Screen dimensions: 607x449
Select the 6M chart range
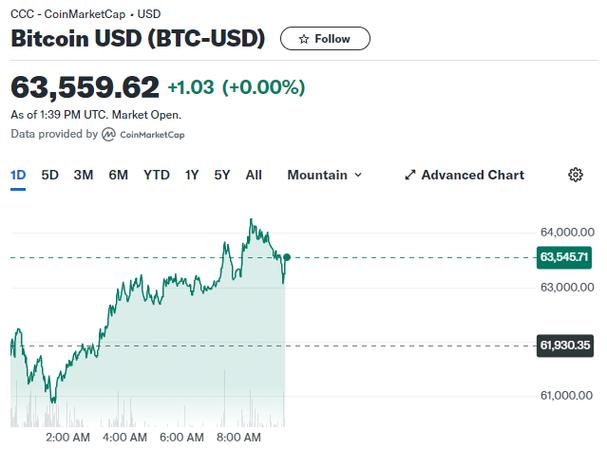[118, 175]
